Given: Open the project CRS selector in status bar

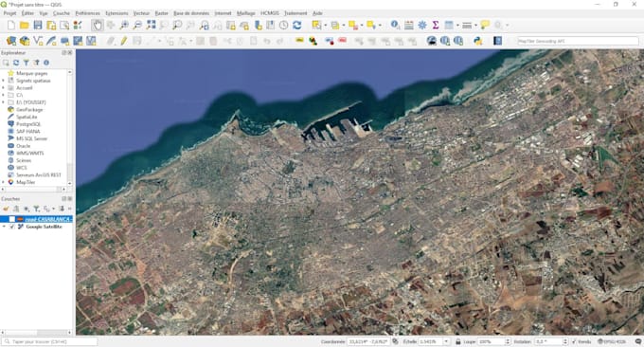Looking at the screenshot, I should 613,341.
